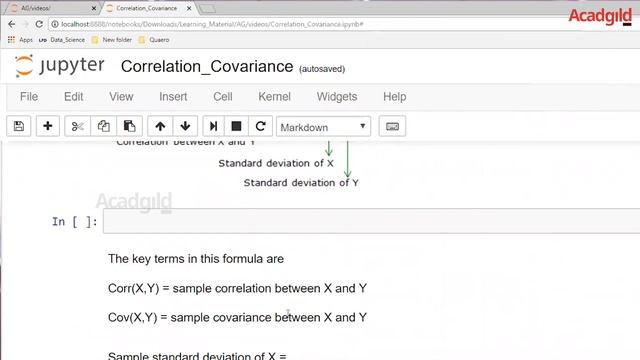Image resolution: width=640 pixels, height=360 pixels.
Task: Interrupt kernel with the stop icon
Action: [x=236, y=126]
